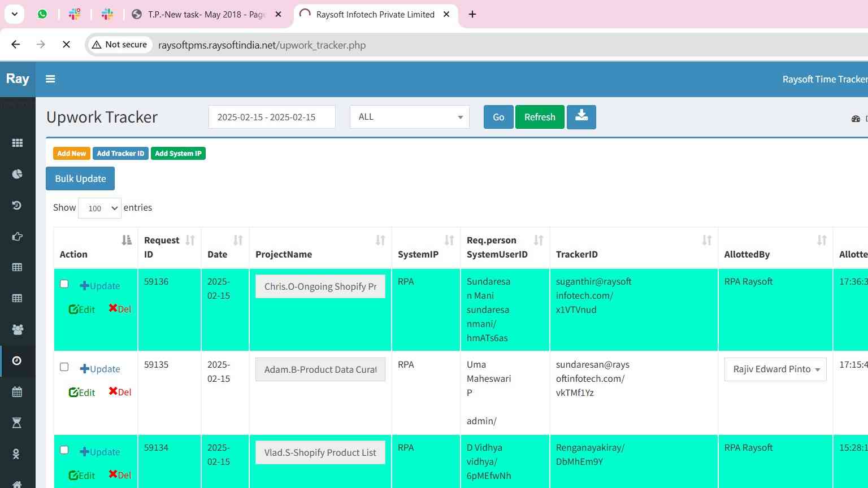The width and height of the screenshot is (868, 488).
Task: Check the box for request 59134
Action: (x=64, y=450)
